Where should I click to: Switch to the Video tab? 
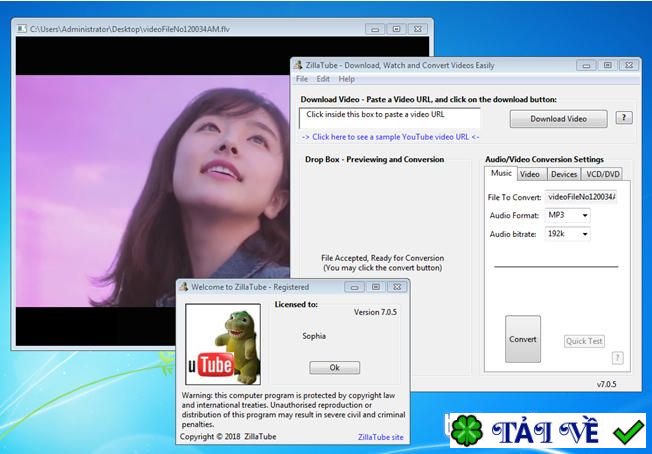pyautogui.click(x=529, y=174)
